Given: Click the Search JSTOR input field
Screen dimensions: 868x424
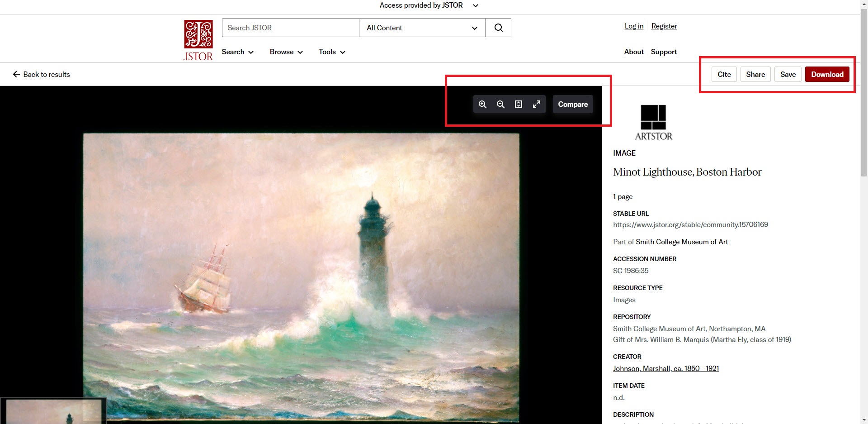Looking at the screenshot, I should tap(291, 28).
